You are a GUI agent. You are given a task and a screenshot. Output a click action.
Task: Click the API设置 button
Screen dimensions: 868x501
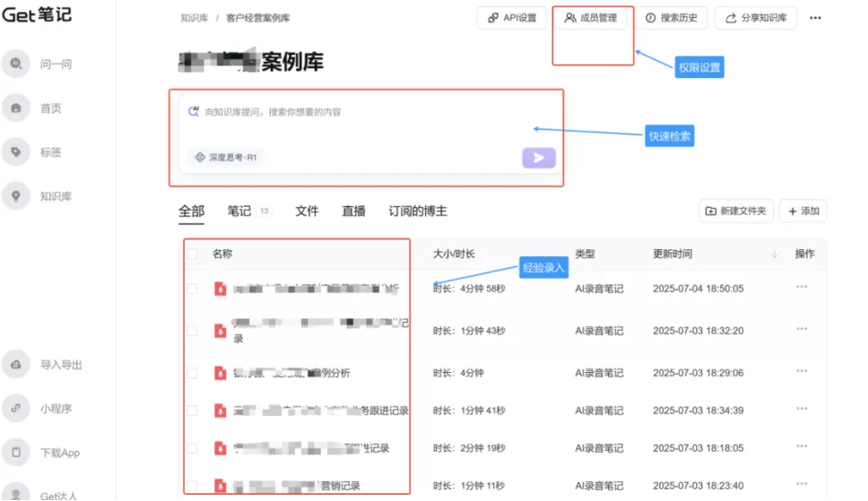(511, 18)
